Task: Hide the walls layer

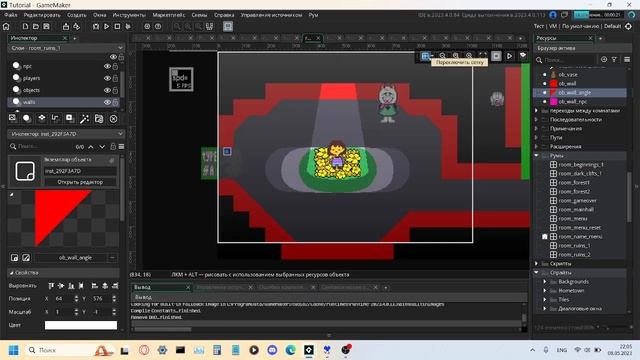Action: coord(107,102)
